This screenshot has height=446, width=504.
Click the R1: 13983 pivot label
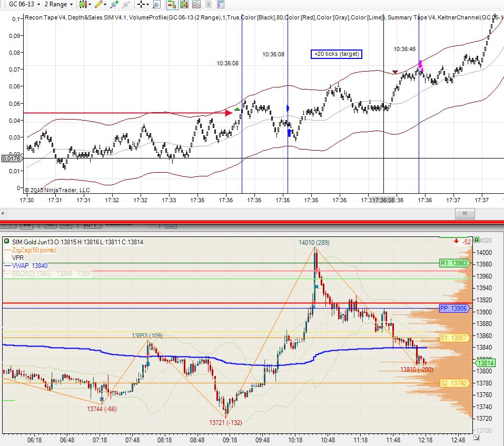click(454, 263)
